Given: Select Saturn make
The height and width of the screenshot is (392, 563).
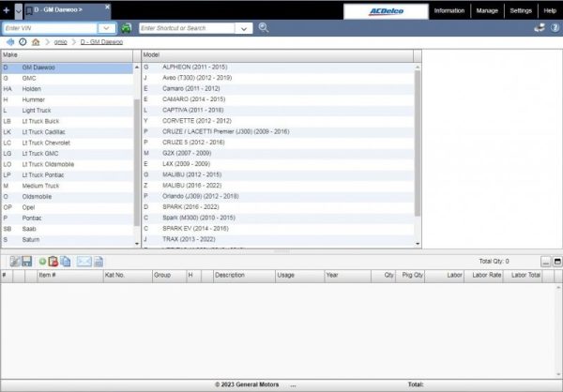Looking at the screenshot, I should (x=68, y=240).
